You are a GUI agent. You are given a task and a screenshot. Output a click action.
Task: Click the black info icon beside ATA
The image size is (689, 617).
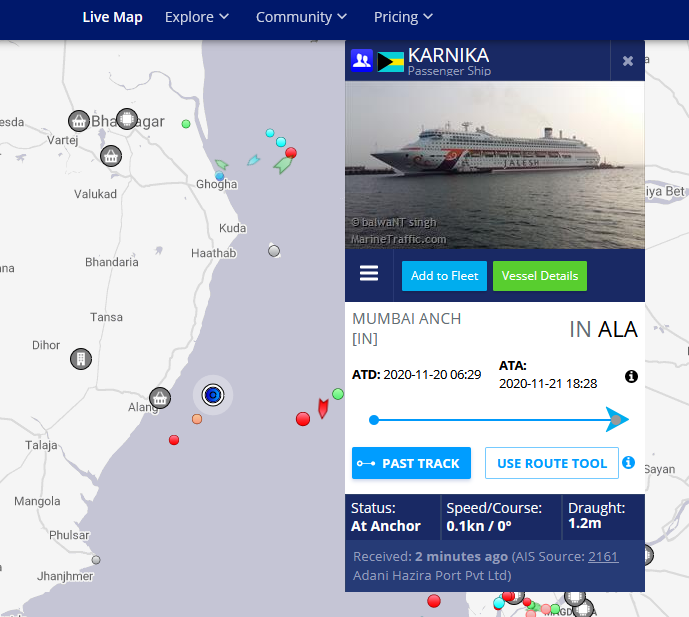coord(631,376)
